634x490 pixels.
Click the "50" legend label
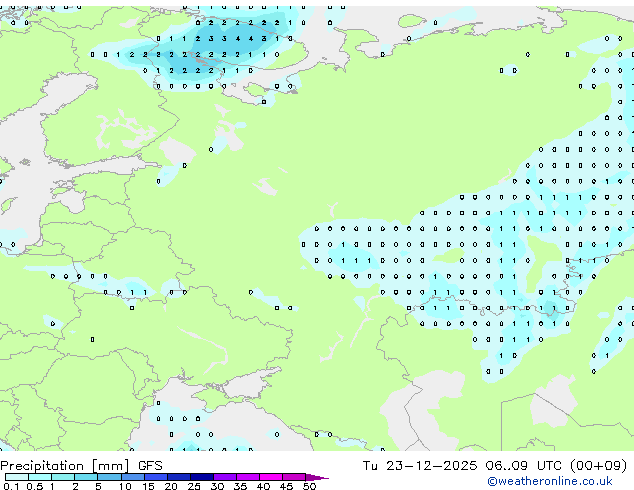tap(310, 486)
